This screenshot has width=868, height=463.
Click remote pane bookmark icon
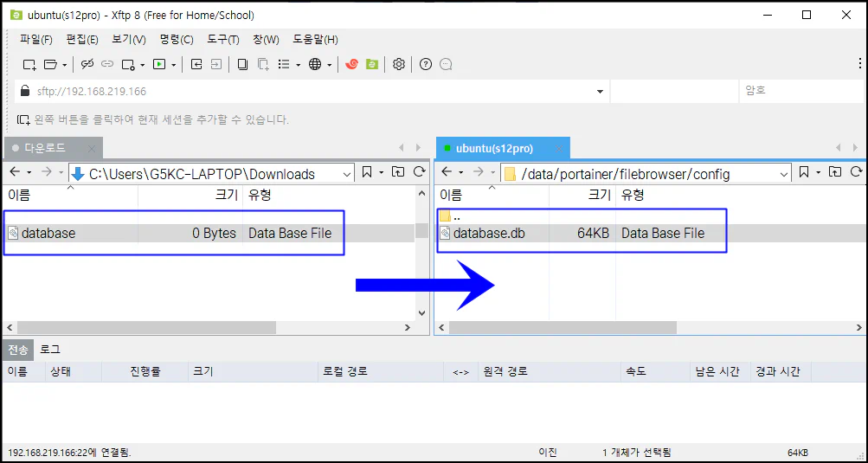805,172
